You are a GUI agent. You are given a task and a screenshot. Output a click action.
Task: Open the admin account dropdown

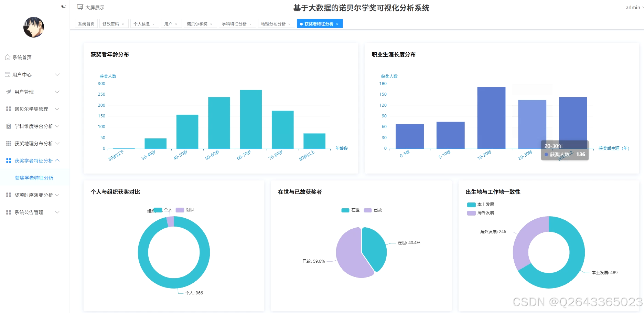[x=634, y=8]
